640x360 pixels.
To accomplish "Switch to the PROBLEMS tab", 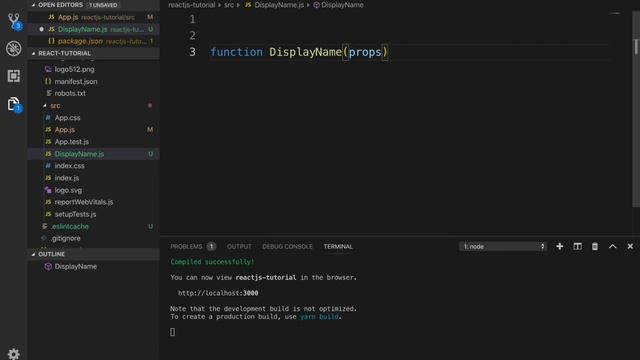I will point(187,247).
